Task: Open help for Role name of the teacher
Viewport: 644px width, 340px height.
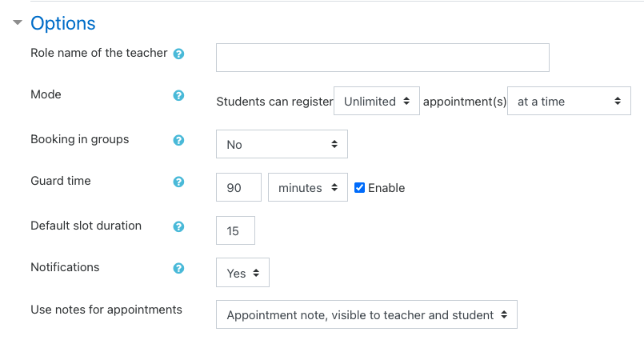Action: [178, 54]
